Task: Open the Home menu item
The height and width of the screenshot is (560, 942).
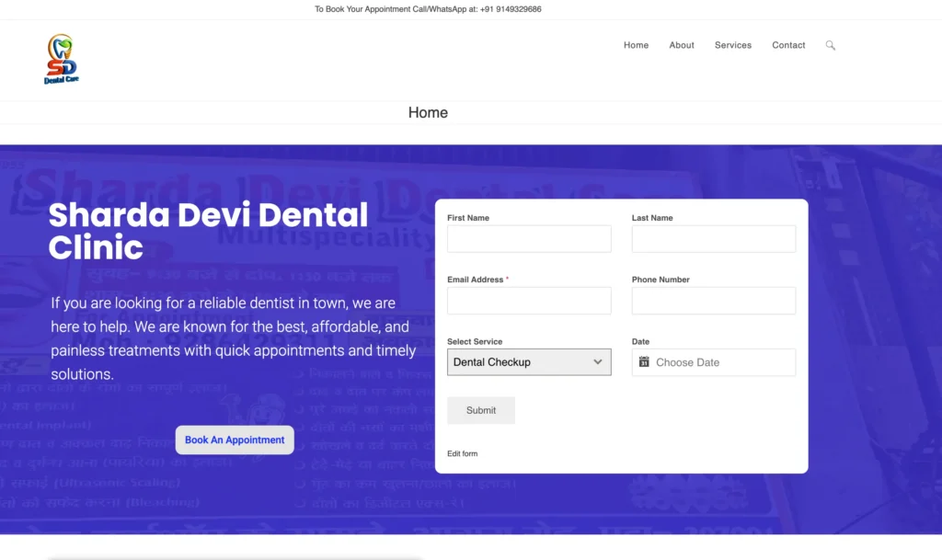Action: tap(636, 45)
